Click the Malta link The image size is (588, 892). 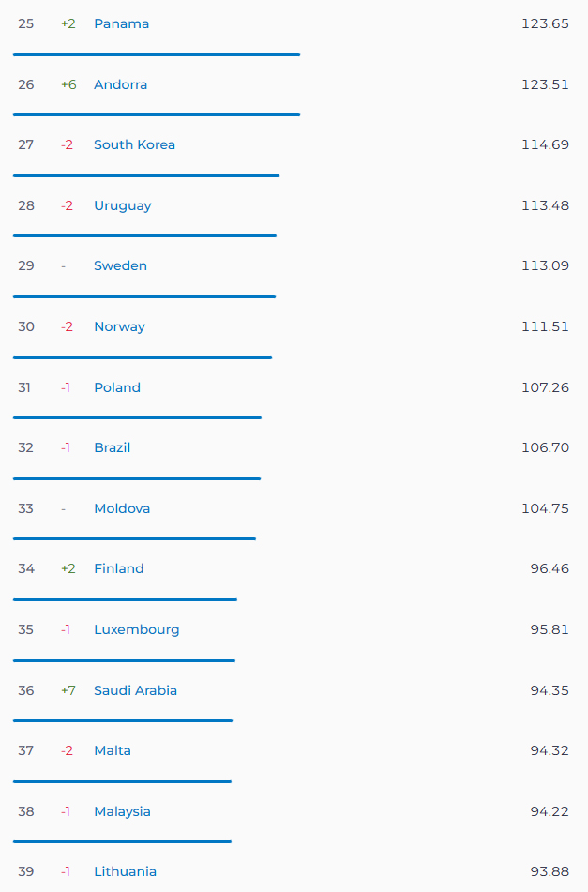112,751
